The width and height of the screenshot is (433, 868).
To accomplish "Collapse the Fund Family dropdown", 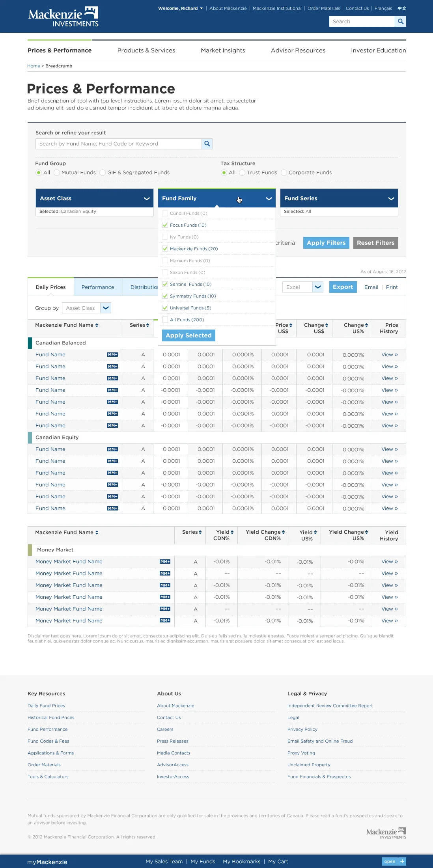I will [217, 198].
